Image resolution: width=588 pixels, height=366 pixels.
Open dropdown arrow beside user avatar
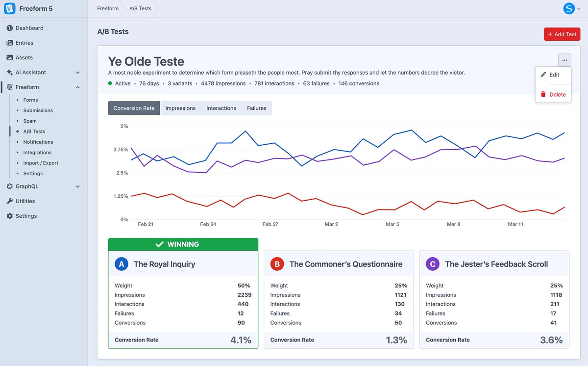(x=578, y=9)
